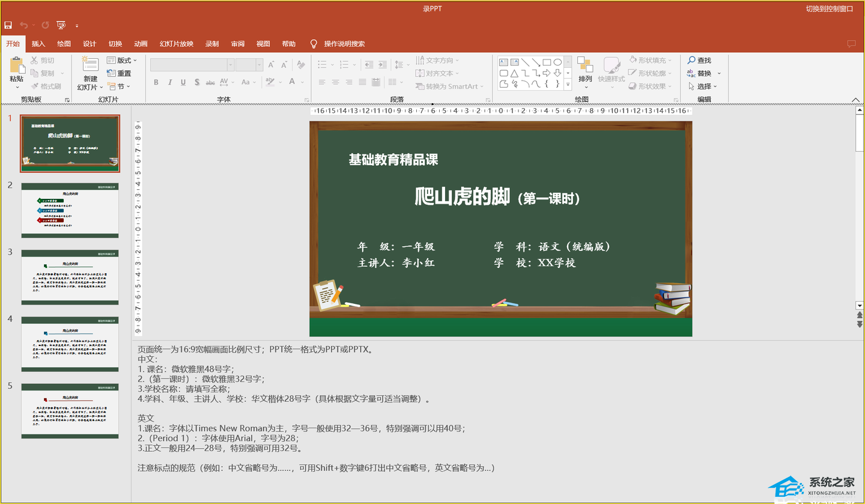Select the oval shape in shapes gallery
This screenshot has width=865, height=504.
coord(557,62)
